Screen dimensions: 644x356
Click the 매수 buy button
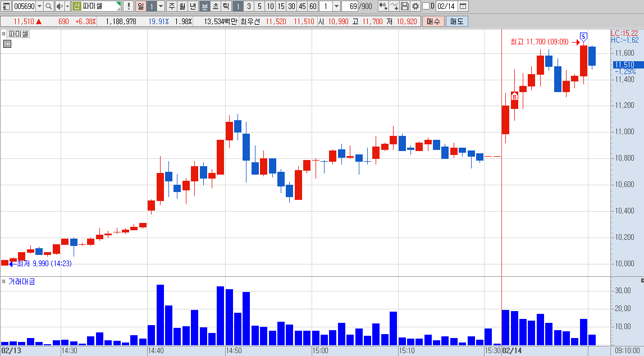[433, 21]
